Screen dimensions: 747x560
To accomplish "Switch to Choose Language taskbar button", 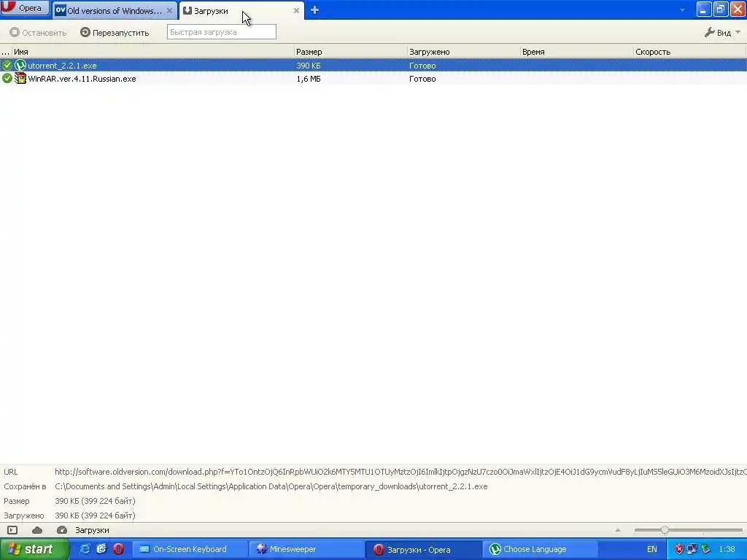I will pos(541,549).
